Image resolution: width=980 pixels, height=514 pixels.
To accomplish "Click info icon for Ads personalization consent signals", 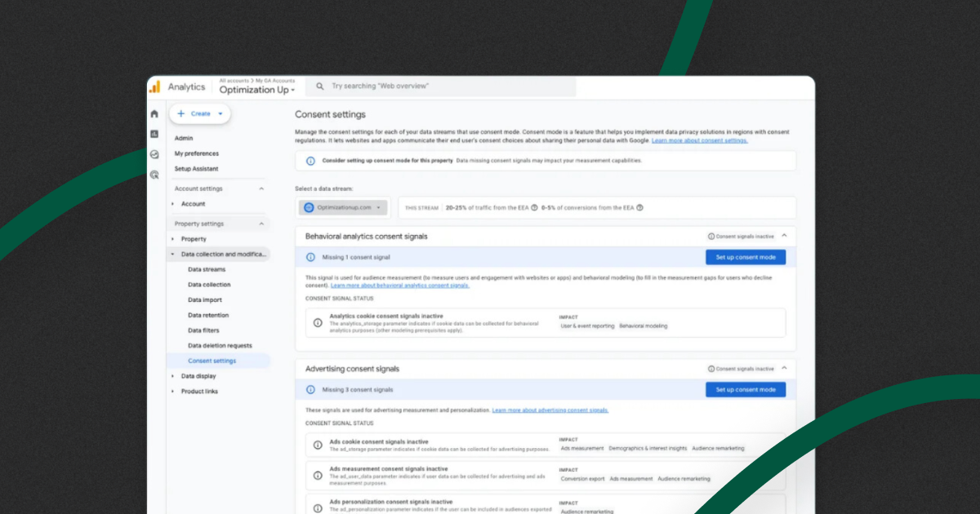I will 318,507.
